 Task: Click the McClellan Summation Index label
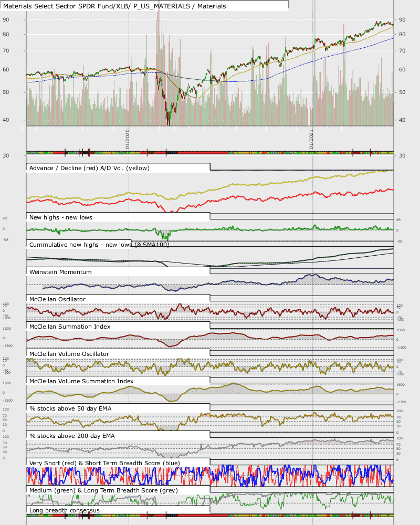click(70, 327)
